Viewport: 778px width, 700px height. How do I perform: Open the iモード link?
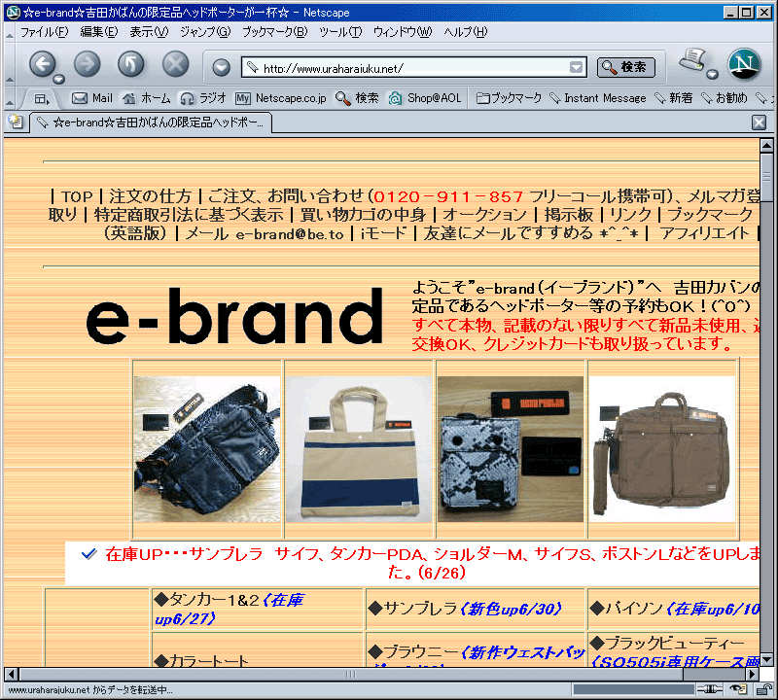click(x=383, y=233)
